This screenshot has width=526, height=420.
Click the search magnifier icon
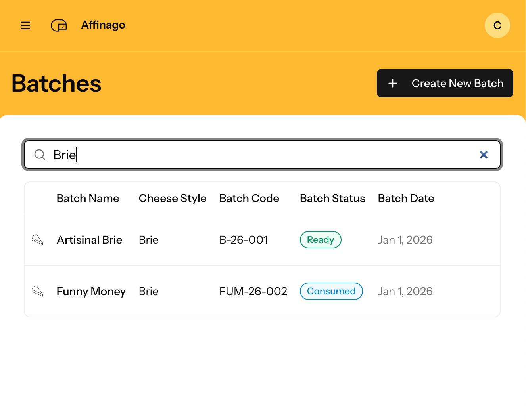tap(39, 155)
